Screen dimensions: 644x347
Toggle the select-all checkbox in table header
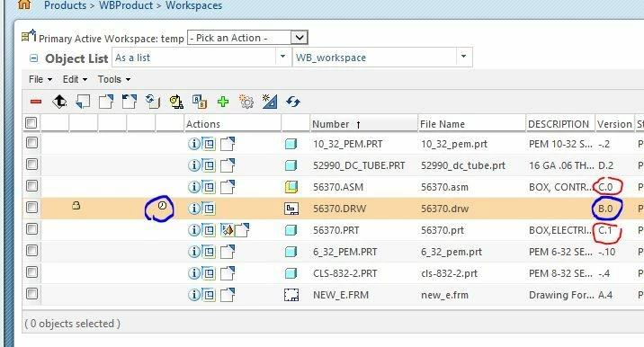[x=31, y=122]
